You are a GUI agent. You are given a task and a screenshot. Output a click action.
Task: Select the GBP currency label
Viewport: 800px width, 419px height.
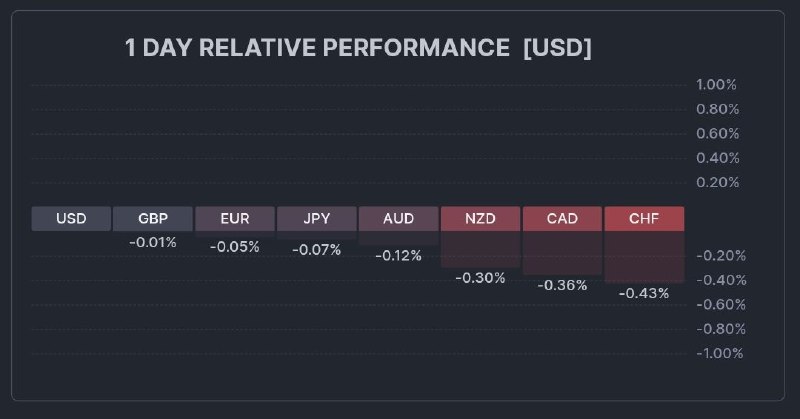coord(153,218)
